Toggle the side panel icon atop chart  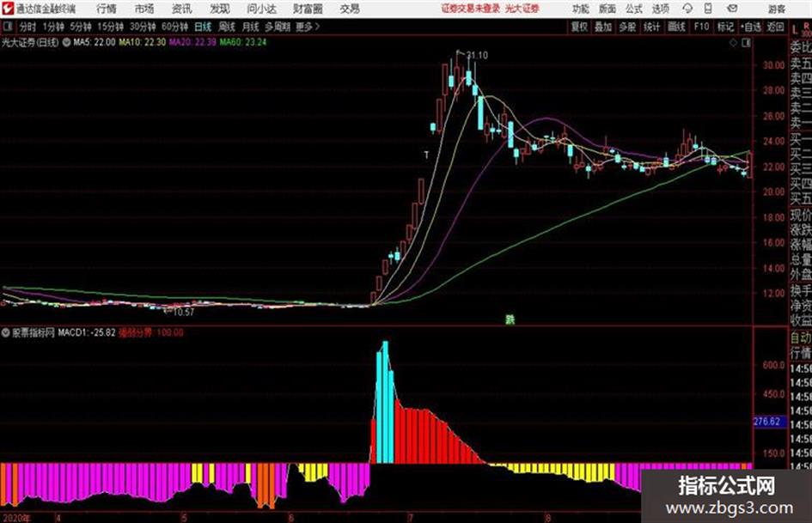tap(746, 43)
